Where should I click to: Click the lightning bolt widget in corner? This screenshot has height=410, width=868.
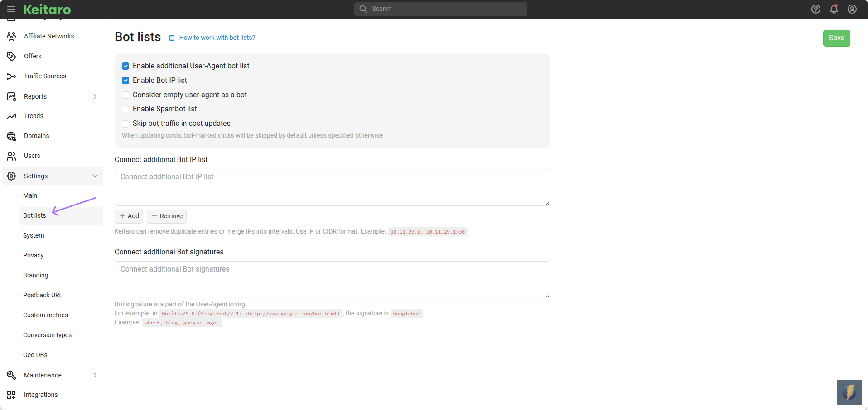(849, 392)
